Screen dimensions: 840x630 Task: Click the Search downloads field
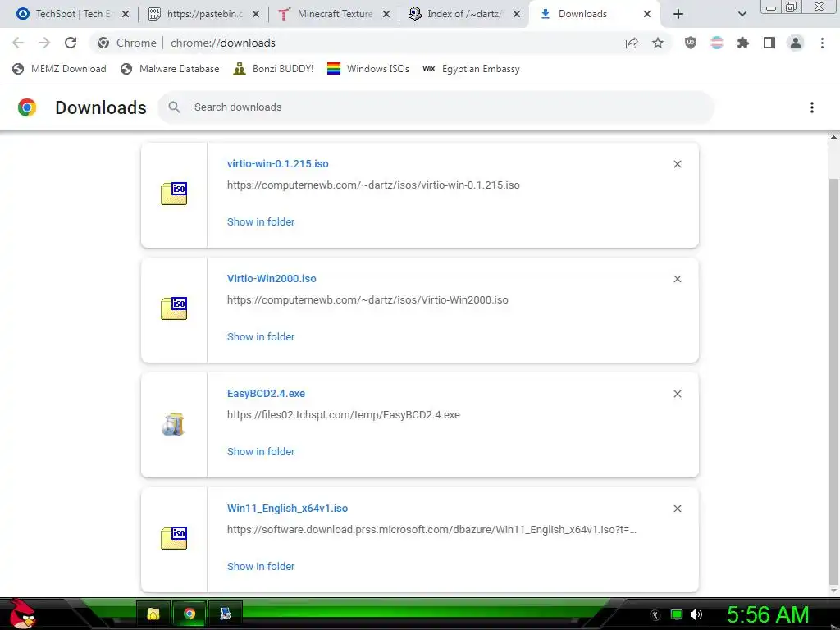point(436,107)
